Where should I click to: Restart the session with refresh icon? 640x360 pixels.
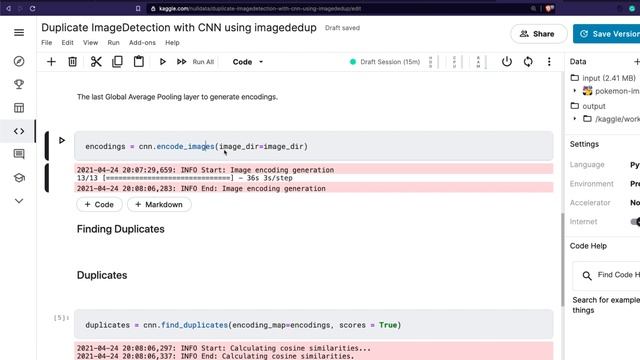528,62
